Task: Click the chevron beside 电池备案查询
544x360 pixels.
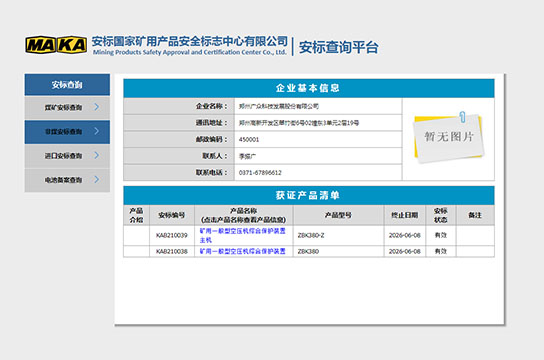Action: [x=97, y=179]
